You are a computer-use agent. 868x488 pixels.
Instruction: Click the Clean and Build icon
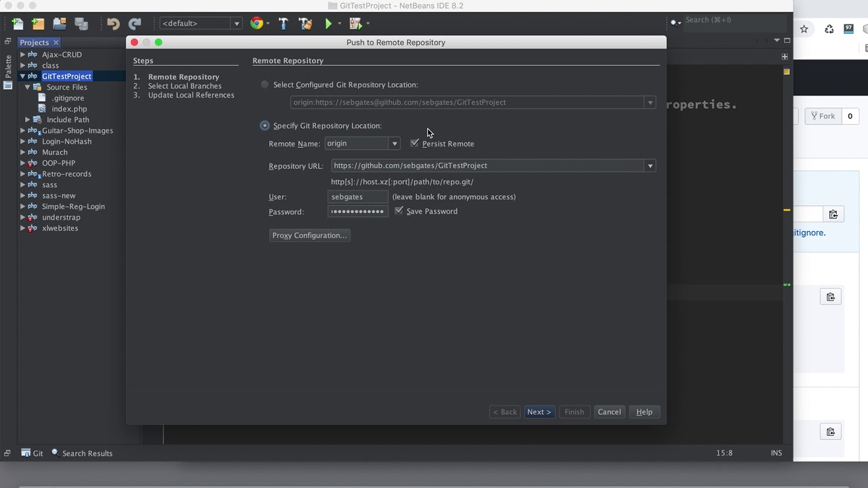coord(305,24)
